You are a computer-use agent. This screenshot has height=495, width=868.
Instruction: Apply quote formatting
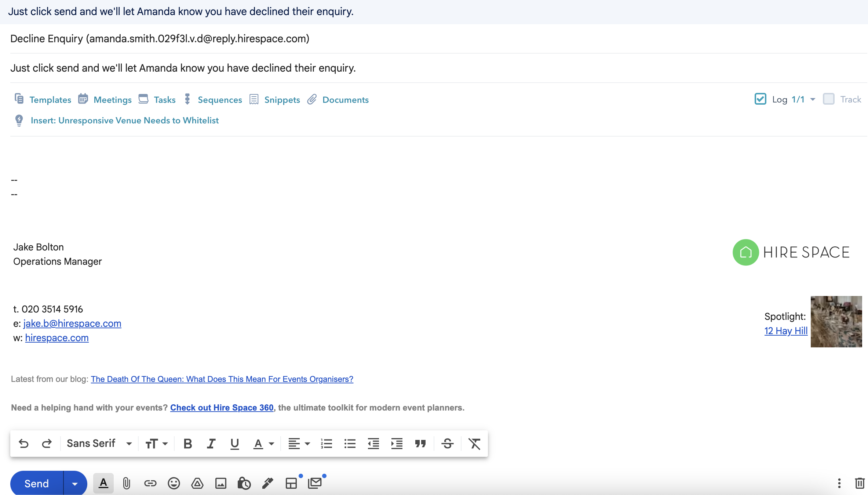click(420, 444)
